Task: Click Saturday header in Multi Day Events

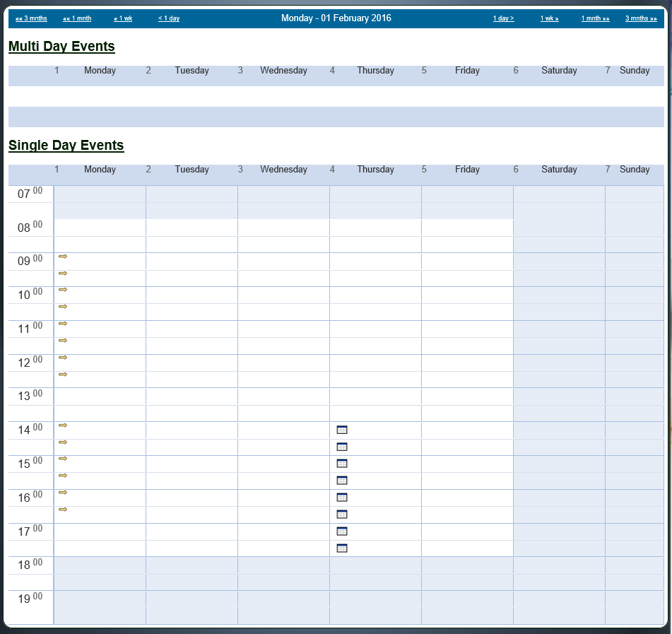Action: [559, 70]
